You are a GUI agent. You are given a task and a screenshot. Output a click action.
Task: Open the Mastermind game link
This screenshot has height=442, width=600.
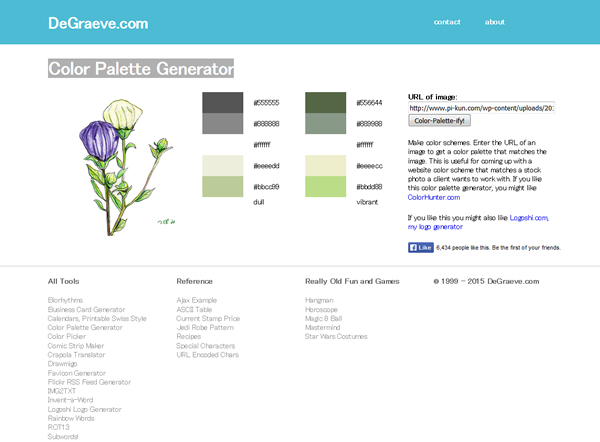(323, 328)
